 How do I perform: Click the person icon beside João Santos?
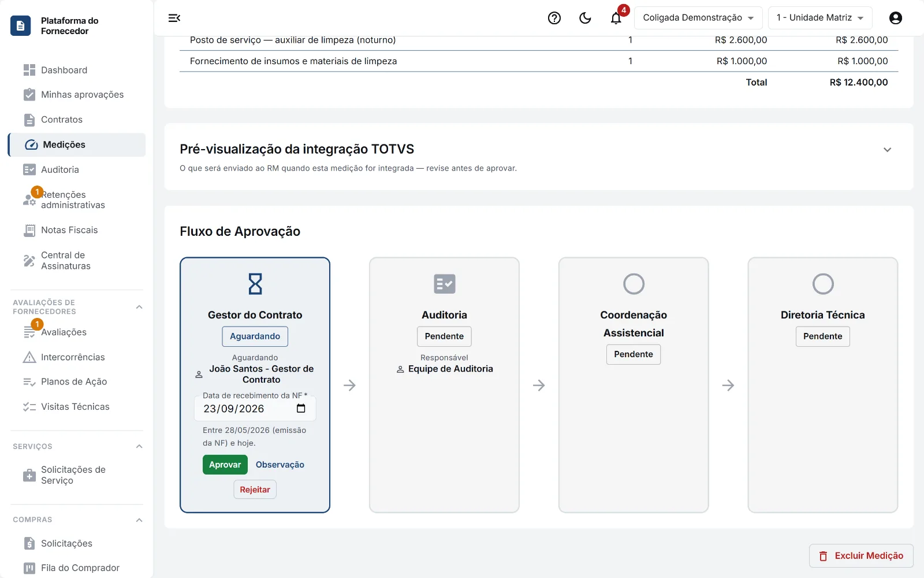(x=199, y=375)
